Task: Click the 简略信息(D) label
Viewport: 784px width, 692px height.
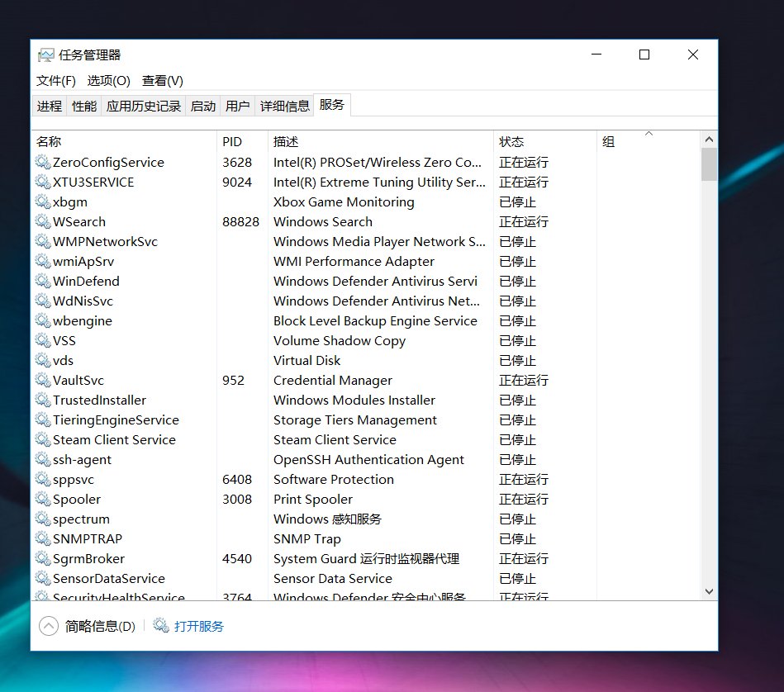Action: coord(100,626)
